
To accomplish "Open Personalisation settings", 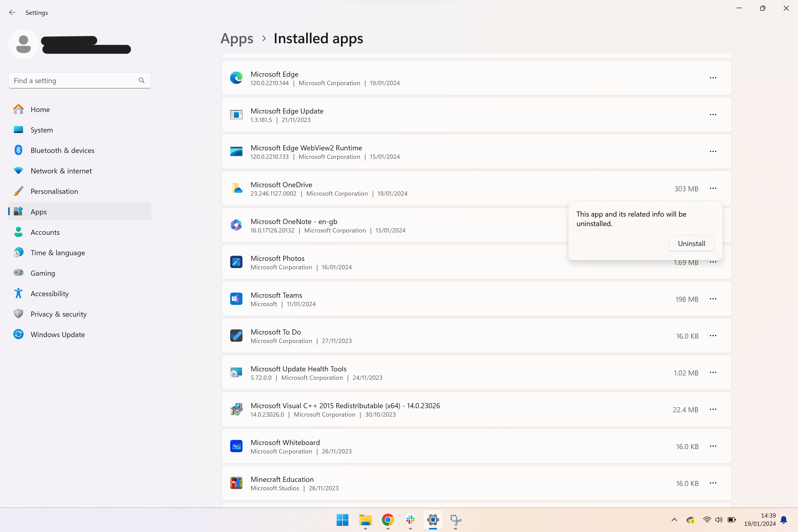I will pos(80,191).
